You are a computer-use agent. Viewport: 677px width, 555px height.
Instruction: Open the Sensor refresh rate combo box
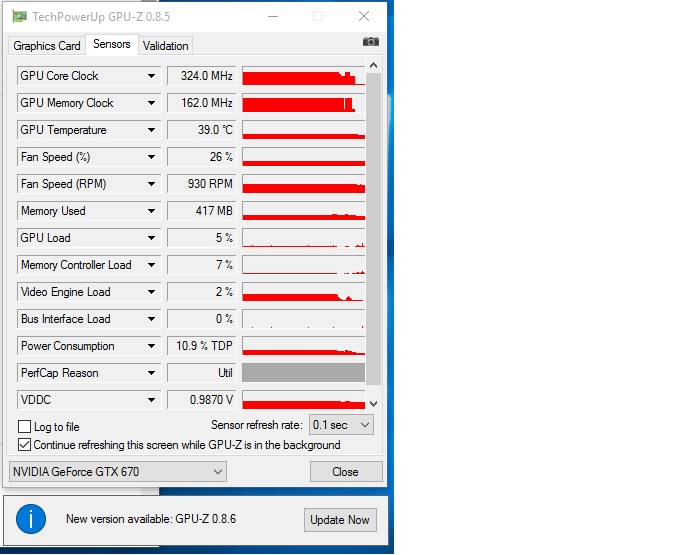click(x=341, y=425)
